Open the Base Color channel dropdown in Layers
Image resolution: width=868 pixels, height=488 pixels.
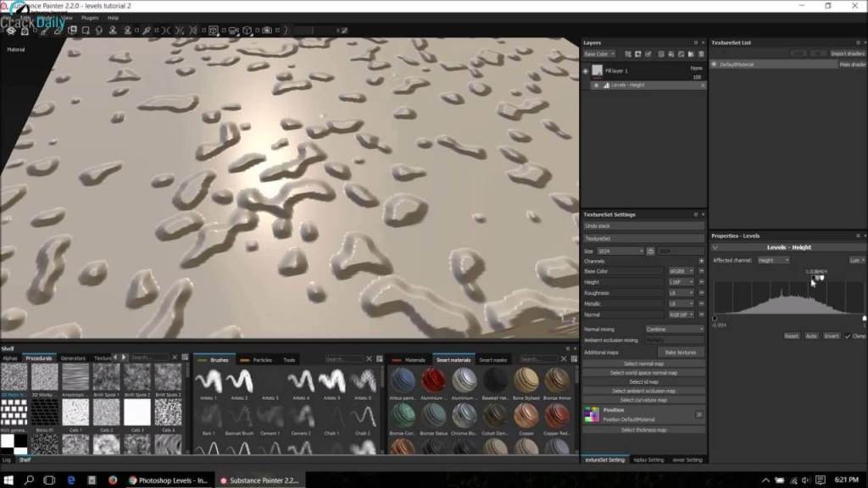click(x=599, y=53)
